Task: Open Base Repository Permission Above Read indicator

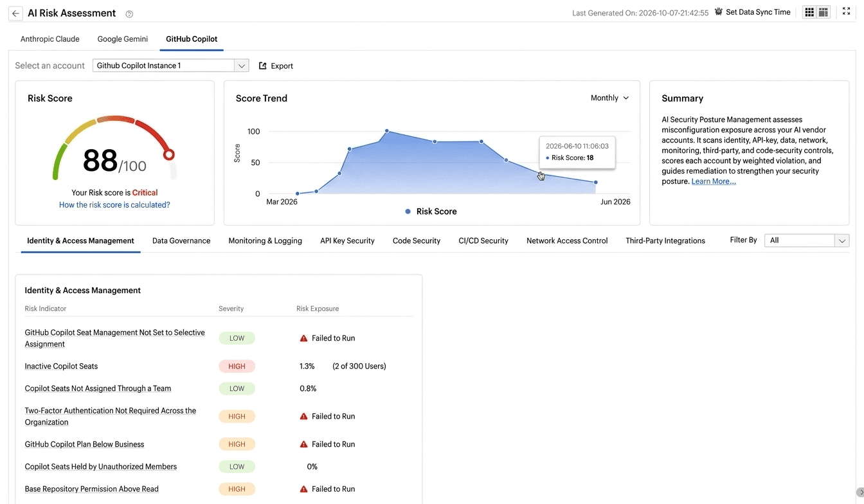Action: tap(91, 489)
